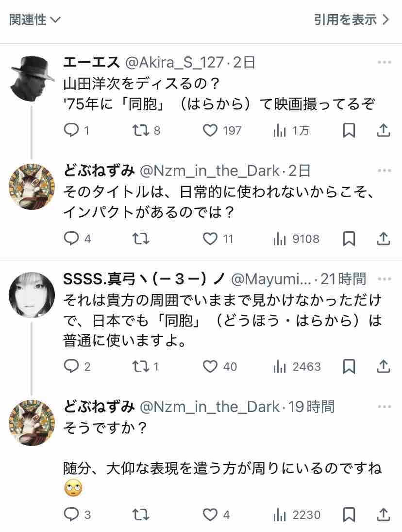Open どぶねずみ's cat avatar in last tweet
The height and width of the screenshot is (532, 402).
coord(32,423)
